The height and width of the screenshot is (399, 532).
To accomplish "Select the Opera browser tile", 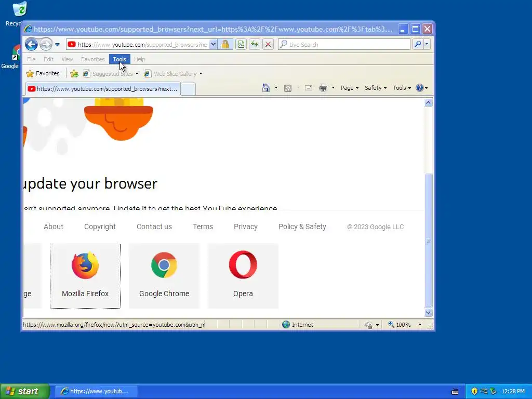I will pyautogui.click(x=243, y=276).
